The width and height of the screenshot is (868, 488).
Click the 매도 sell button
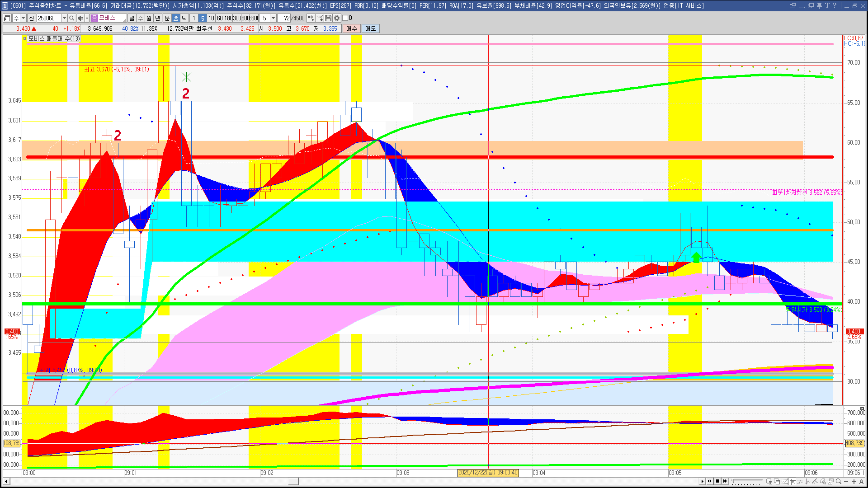[x=370, y=28]
